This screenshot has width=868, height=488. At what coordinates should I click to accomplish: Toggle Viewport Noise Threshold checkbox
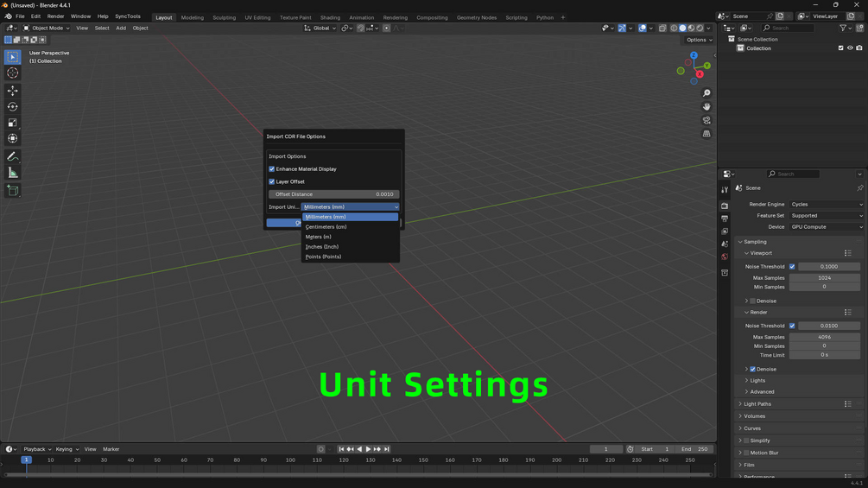click(792, 267)
